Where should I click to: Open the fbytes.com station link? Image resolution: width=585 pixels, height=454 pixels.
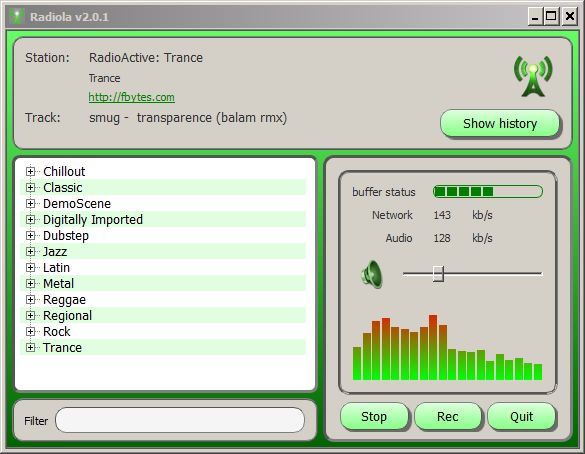tap(131, 97)
